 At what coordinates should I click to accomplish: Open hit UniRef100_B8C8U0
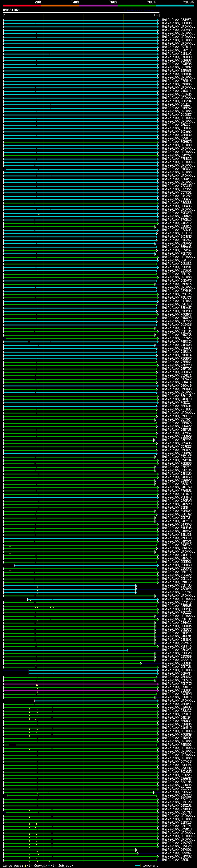177,23
